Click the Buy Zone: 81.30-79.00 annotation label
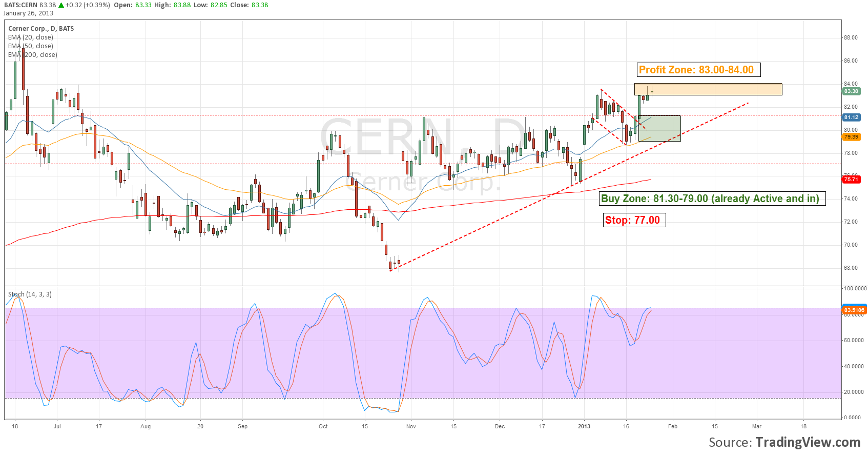Screen dimensions: 868x456 click(712, 199)
